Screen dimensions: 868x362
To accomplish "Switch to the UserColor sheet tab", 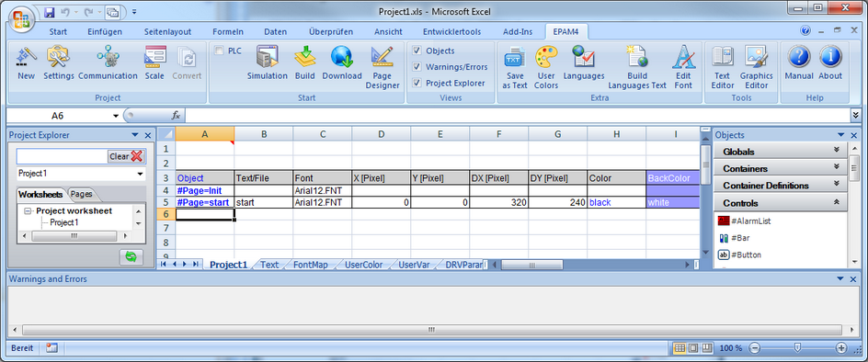I will 364,266.
